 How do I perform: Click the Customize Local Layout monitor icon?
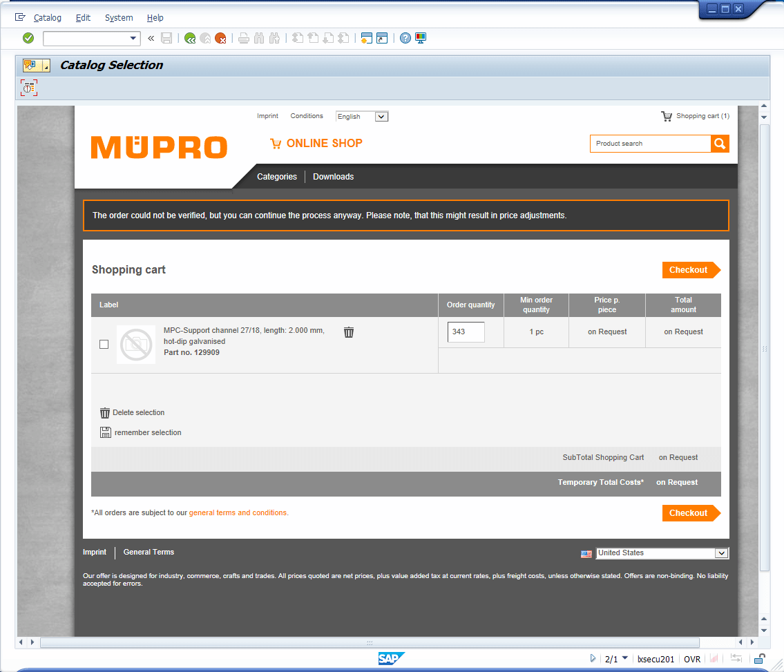pyautogui.click(x=421, y=38)
